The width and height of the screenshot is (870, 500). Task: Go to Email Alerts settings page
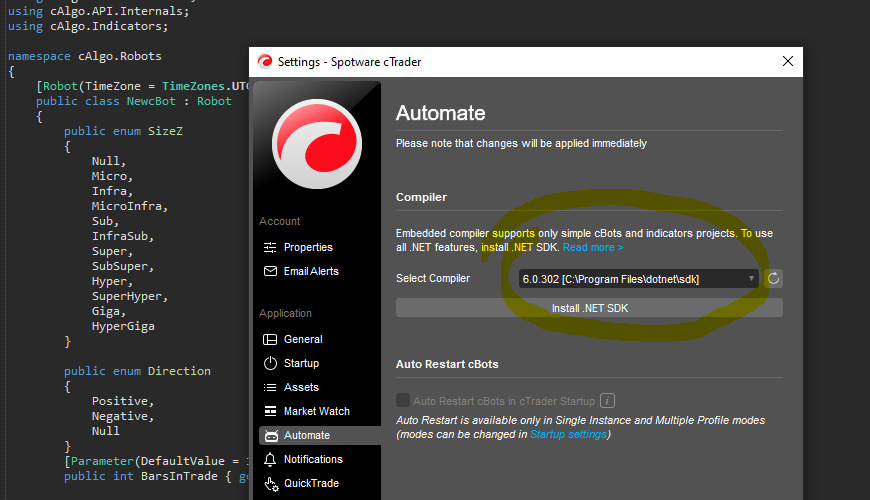(311, 271)
